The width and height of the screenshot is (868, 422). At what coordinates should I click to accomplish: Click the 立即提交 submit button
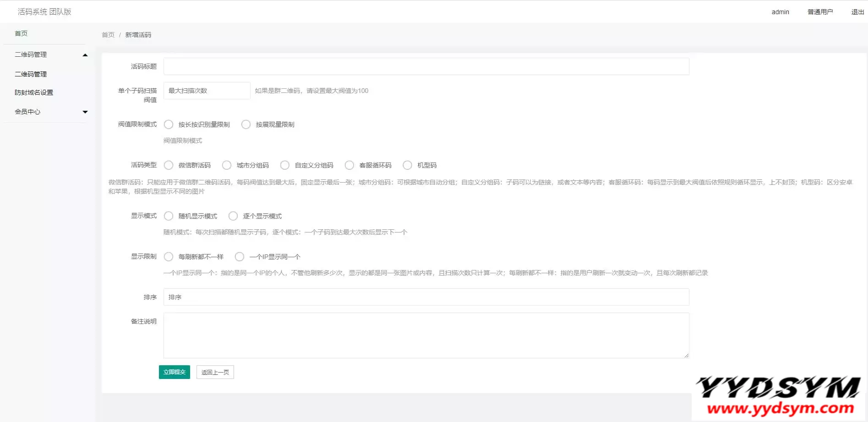pos(174,372)
